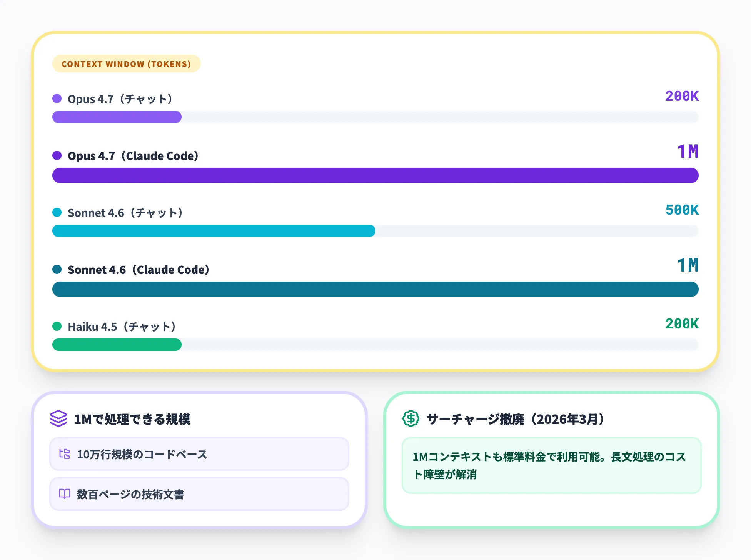
Task: Click the CONTEXT WINDOW (TOKENS) badge
Action: [x=126, y=63]
